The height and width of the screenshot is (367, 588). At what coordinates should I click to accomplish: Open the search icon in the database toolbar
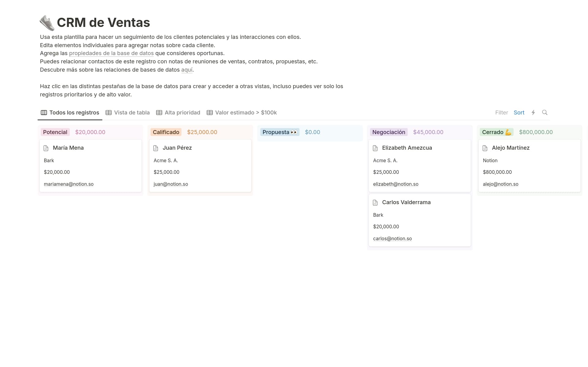click(545, 112)
